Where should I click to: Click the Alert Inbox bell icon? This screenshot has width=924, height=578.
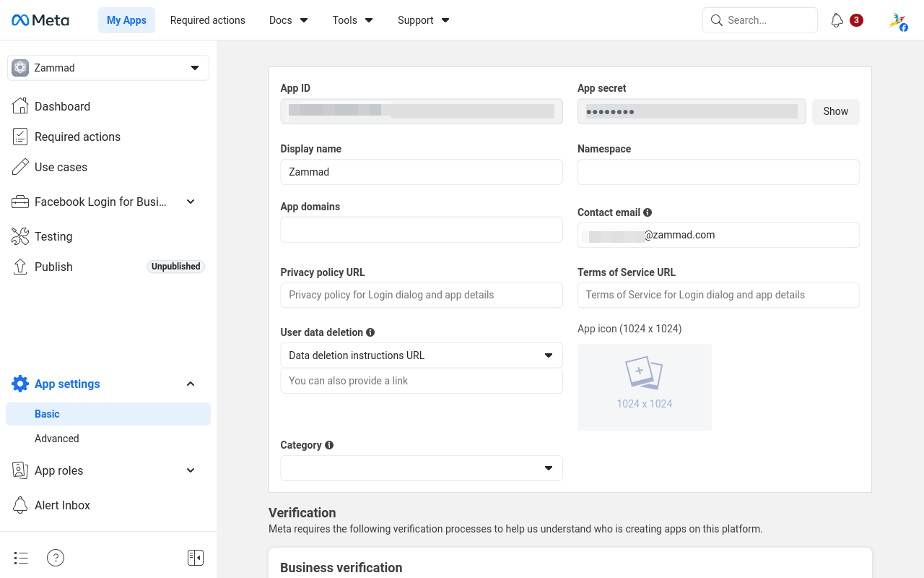click(20, 505)
